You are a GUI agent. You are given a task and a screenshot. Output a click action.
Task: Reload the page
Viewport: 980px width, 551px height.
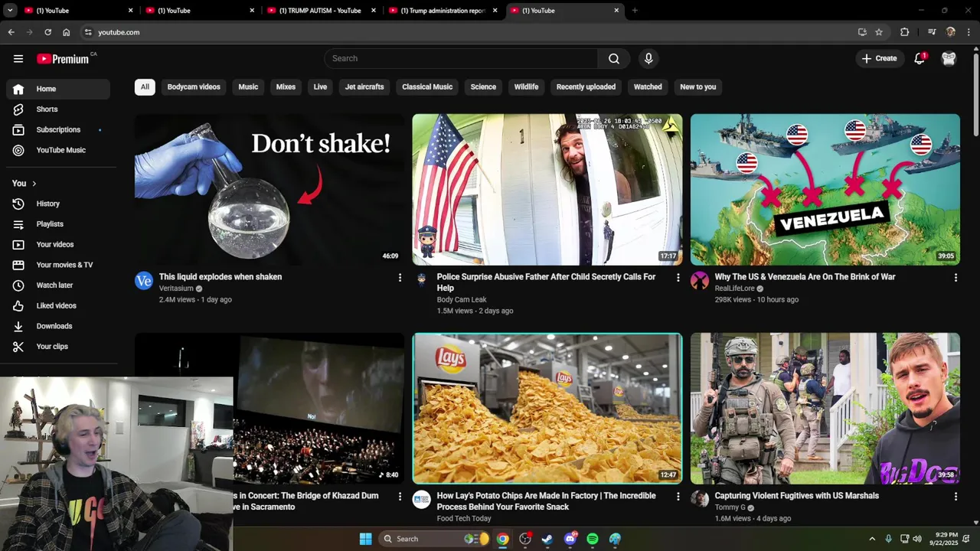[x=47, y=32]
